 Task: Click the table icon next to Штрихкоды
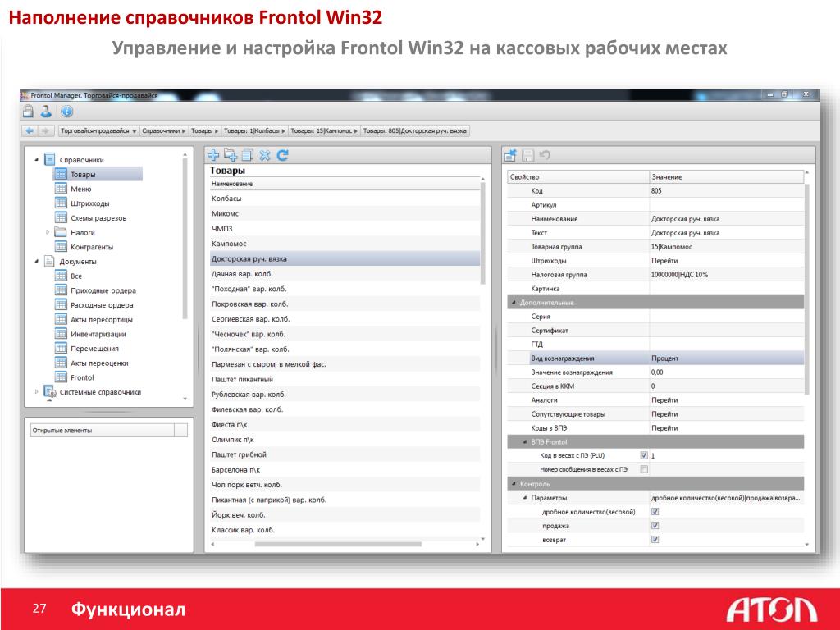click(x=61, y=203)
